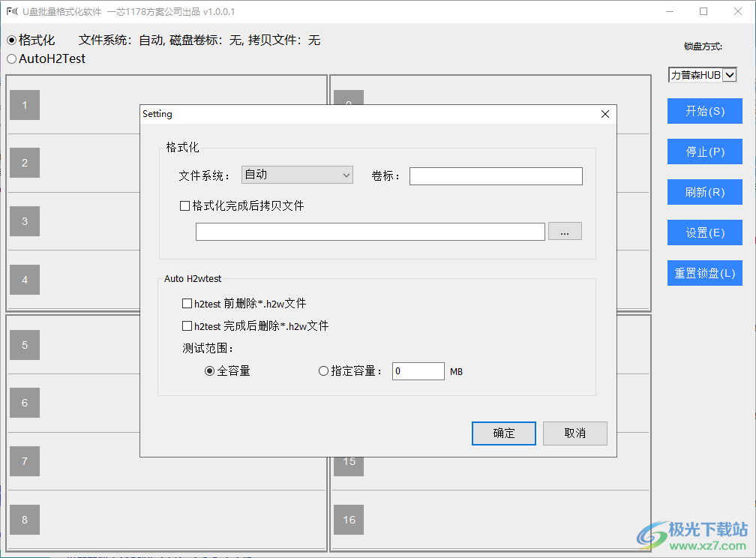Image resolution: width=756 pixels, height=558 pixels.
Task: Click inside the 卷标 text field
Action: coord(495,175)
